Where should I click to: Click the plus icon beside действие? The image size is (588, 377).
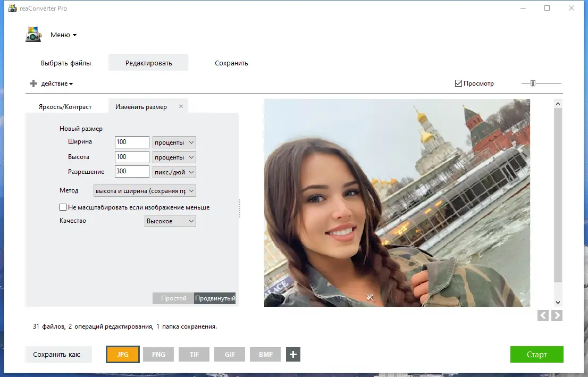[32, 83]
